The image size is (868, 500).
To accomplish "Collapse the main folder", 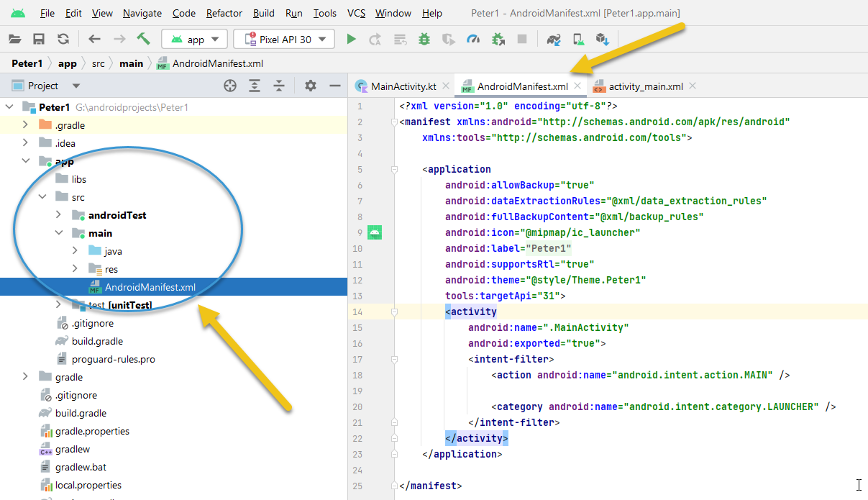I will pos(58,233).
